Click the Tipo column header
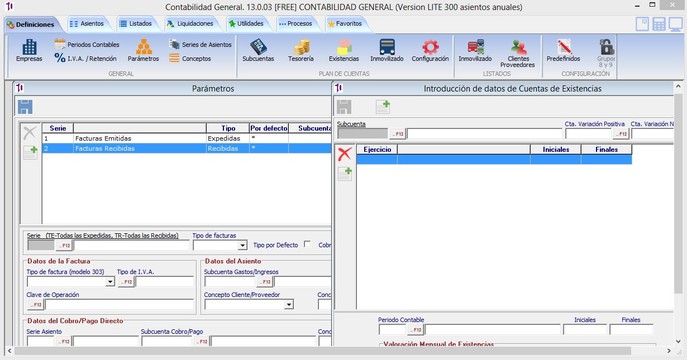The height and width of the screenshot is (360, 687). [x=228, y=128]
